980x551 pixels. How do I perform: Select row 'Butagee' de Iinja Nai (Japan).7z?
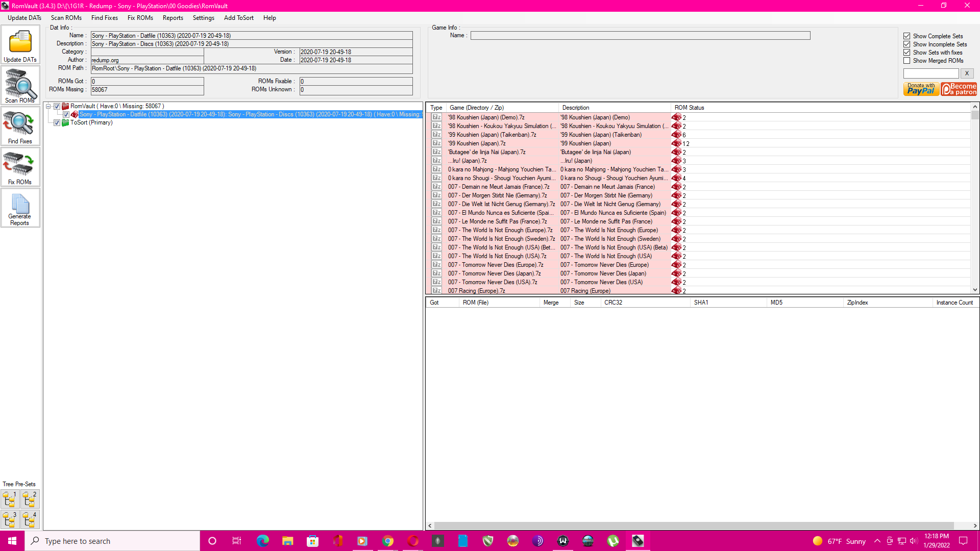[698, 152]
